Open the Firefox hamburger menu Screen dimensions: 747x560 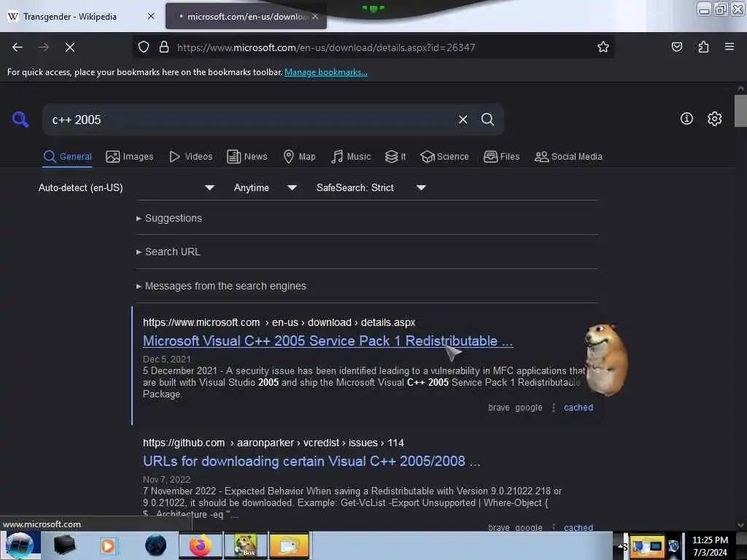tap(729, 47)
